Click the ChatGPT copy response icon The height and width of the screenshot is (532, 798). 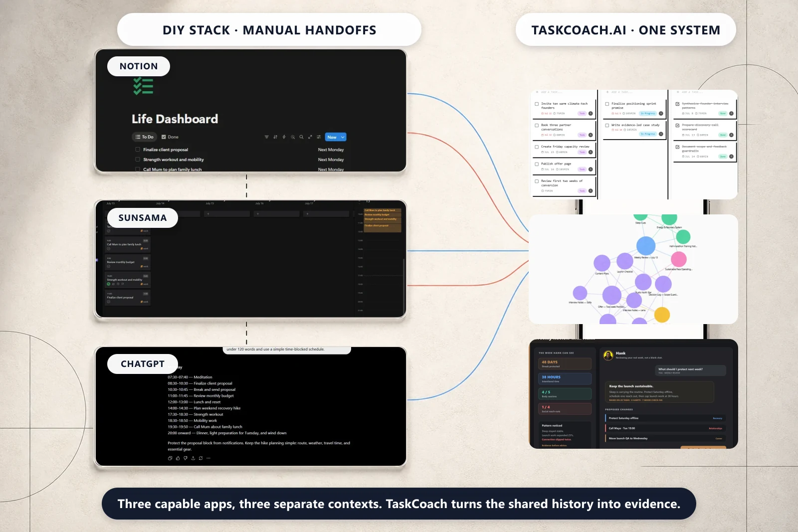click(170, 458)
